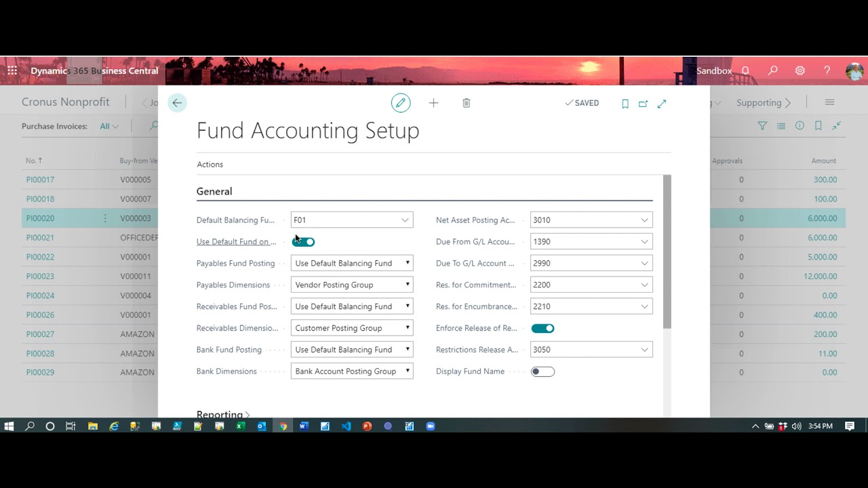Click the taskbar clock 3:54 PM
This screenshot has width=868, height=488.
click(x=821, y=426)
